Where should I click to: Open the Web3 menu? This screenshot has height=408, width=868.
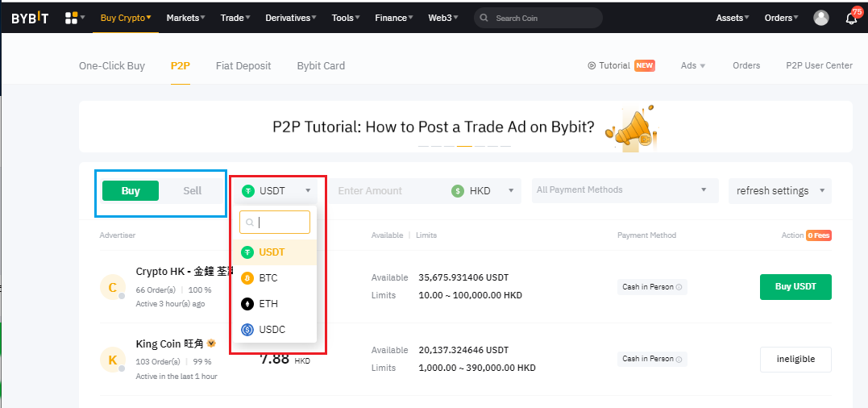(x=442, y=18)
